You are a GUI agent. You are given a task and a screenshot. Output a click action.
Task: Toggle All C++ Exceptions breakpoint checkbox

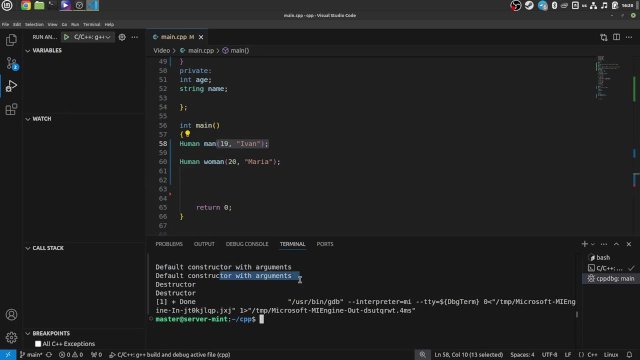point(38,344)
